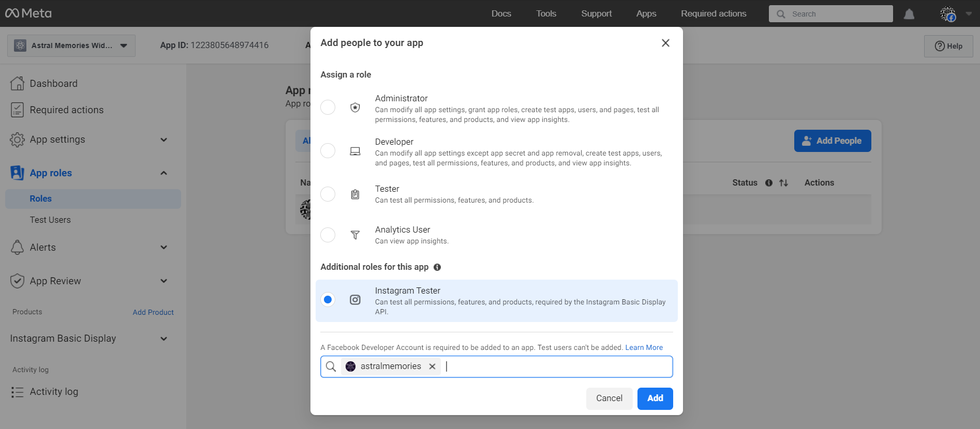Open the Docs menu in top navigation
Screen dimensions: 980x429
coord(501,13)
